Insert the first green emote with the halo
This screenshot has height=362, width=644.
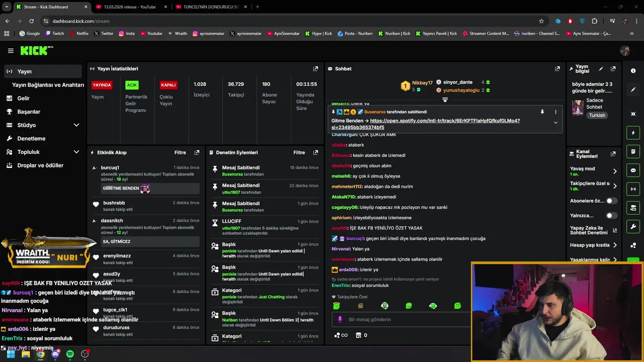click(336, 306)
